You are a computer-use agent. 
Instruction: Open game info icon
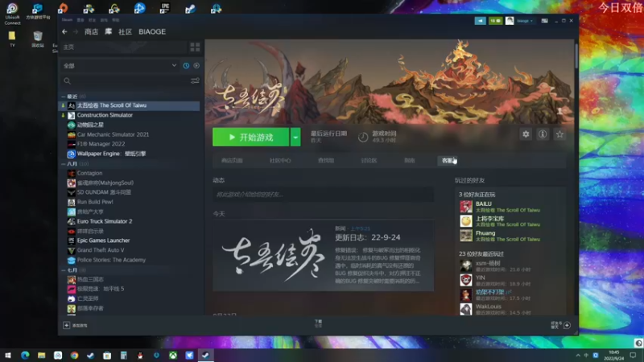543,134
